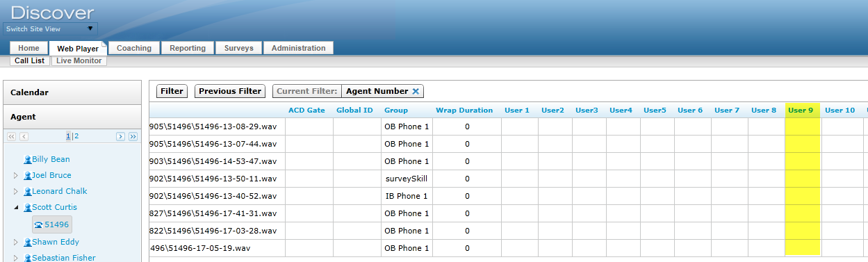868x262 pixels.
Task: Click Billy Bean's agent person icon
Action: (27, 160)
